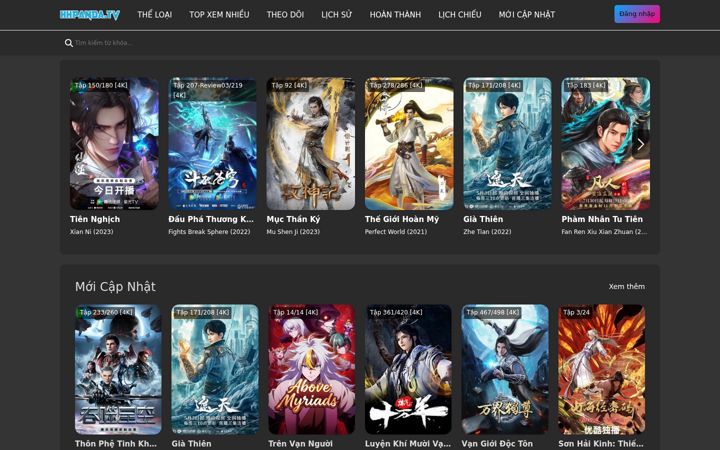Open Lịch Sử page
Screen dimensions: 720x450
[x=337, y=15]
